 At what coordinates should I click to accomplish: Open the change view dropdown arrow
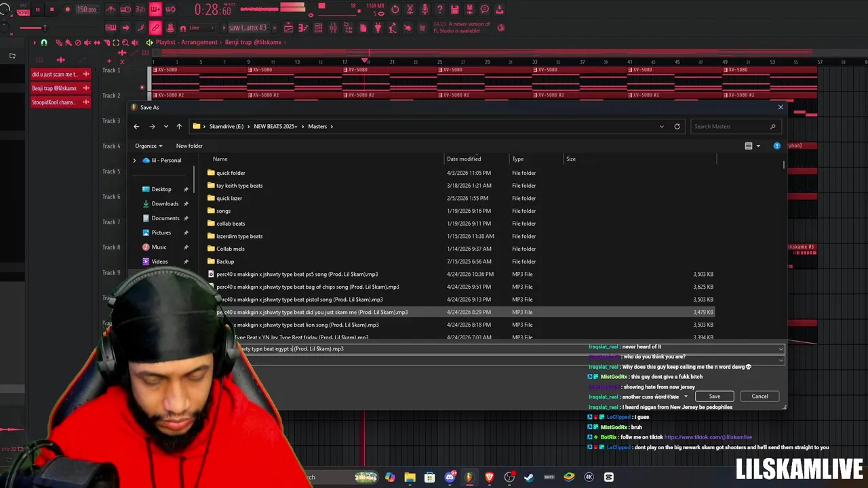[x=758, y=146]
